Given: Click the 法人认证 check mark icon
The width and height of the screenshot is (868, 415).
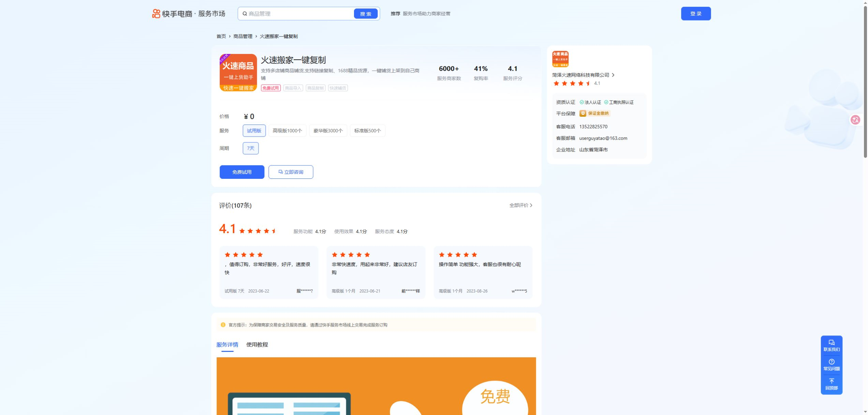Looking at the screenshot, I should pyautogui.click(x=582, y=102).
